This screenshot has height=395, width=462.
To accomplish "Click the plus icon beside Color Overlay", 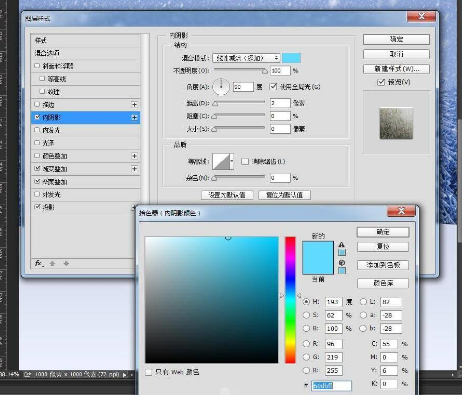I will (134, 156).
